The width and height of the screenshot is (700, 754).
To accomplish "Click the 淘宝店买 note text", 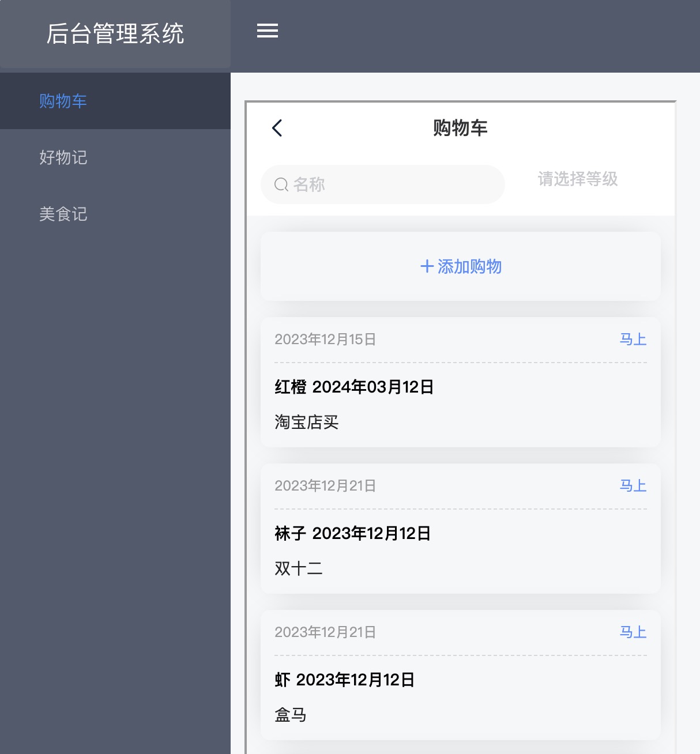I will [306, 422].
